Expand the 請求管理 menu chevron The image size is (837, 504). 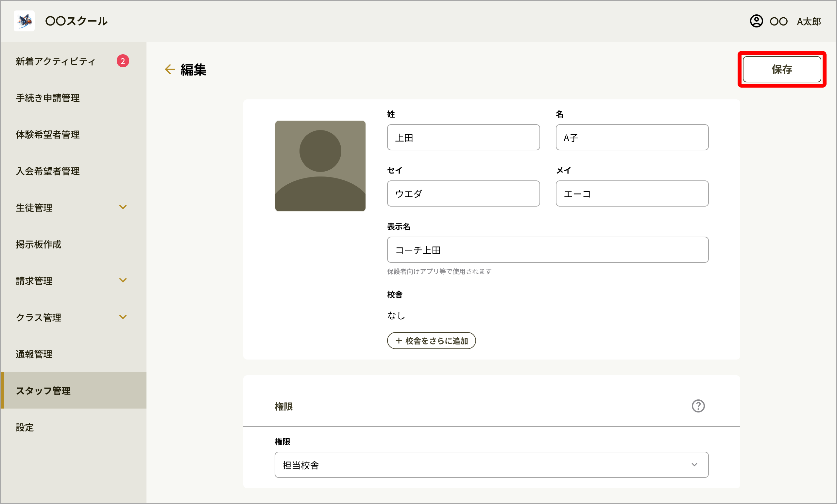(x=123, y=280)
